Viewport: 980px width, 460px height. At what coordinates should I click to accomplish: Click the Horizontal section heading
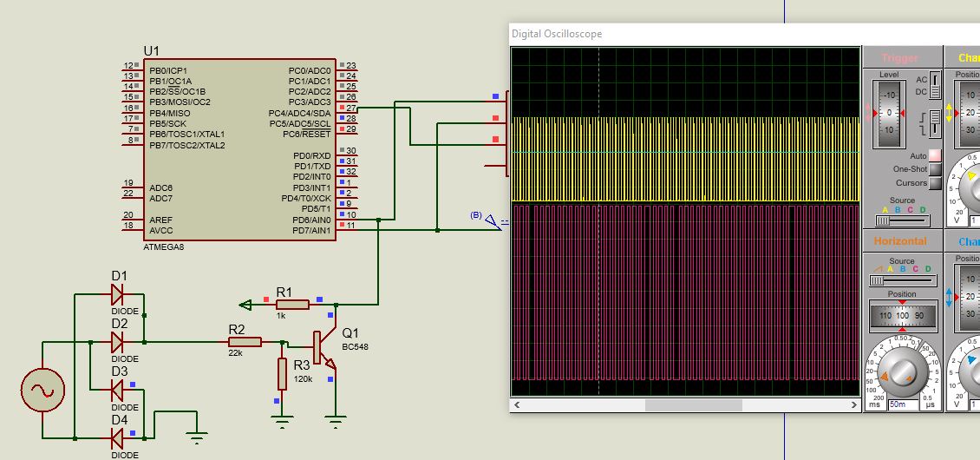tap(900, 241)
